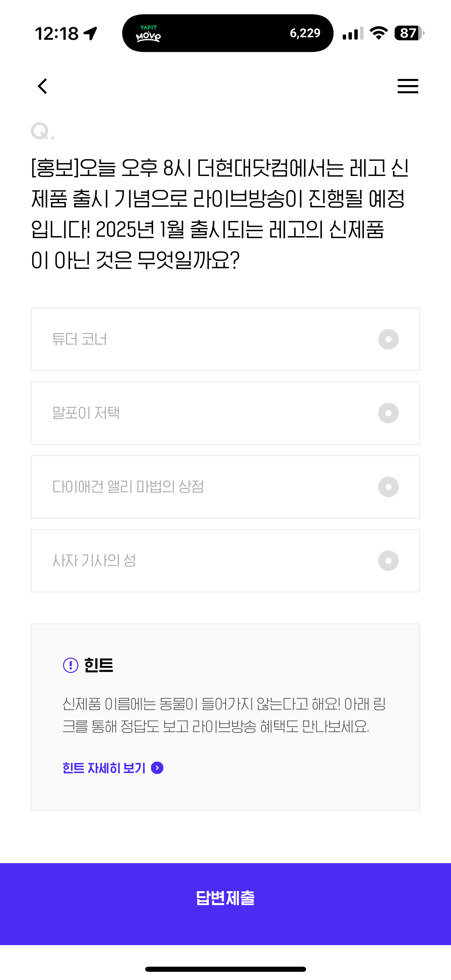The image size is (451, 980).
Task: Tap the 12:18 clock in status bar
Action: (x=57, y=33)
